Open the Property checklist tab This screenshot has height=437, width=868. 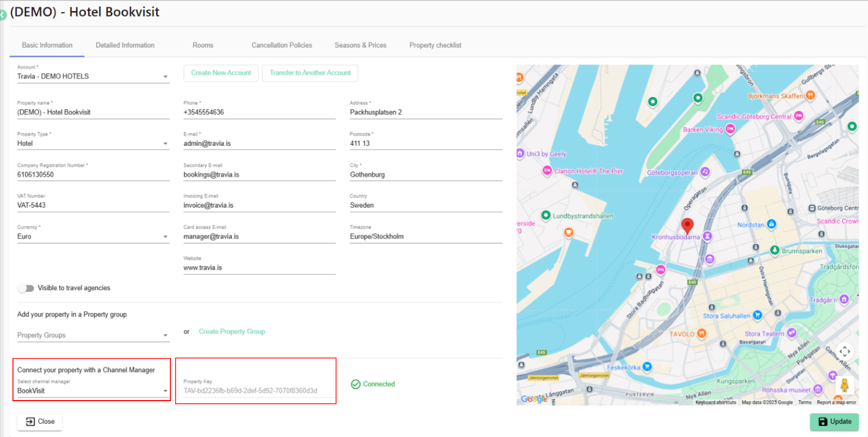(x=436, y=45)
